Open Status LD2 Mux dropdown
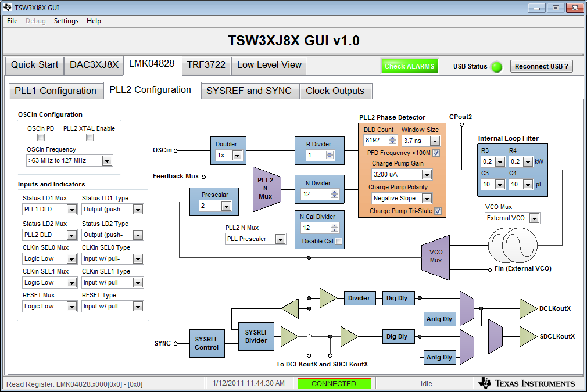This screenshot has height=392, width=587. (72, 235)
